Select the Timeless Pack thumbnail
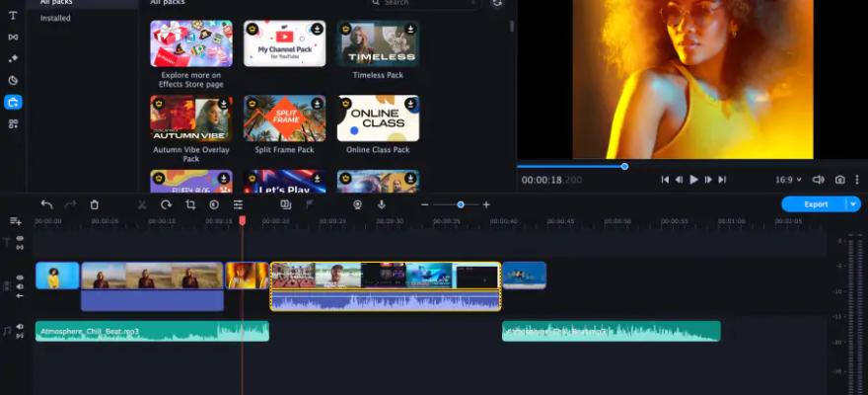868x395 pixels. click(378, 43)
